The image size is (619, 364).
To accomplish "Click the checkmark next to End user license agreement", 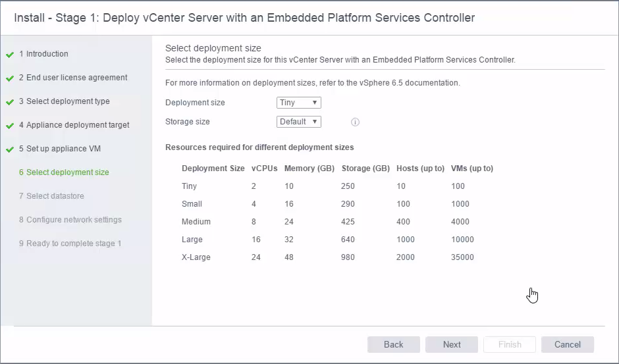I will tap(10, 78).
